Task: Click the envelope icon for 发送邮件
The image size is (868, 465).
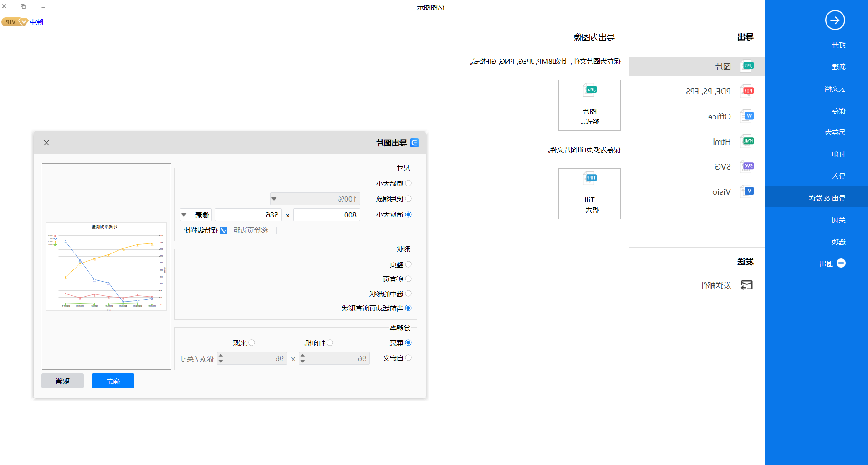Action: (747, 285)
